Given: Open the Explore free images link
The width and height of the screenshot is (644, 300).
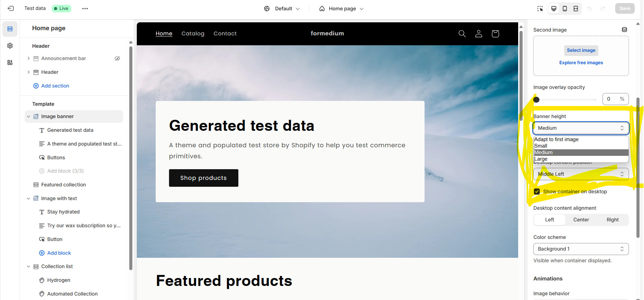Looking at the screenshot, I should pyautogui.click(x=581, y=62).
